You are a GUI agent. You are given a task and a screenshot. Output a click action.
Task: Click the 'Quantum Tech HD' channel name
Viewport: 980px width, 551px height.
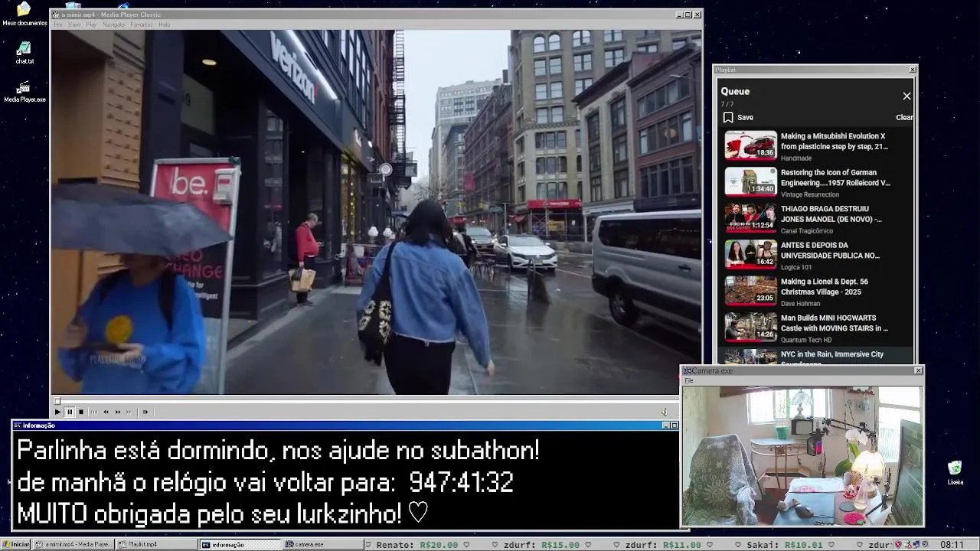click(806, 340)
